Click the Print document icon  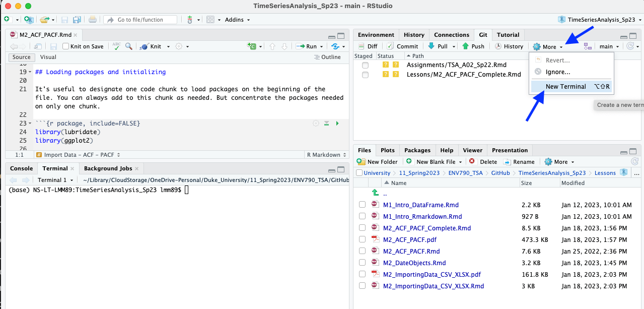93,20
